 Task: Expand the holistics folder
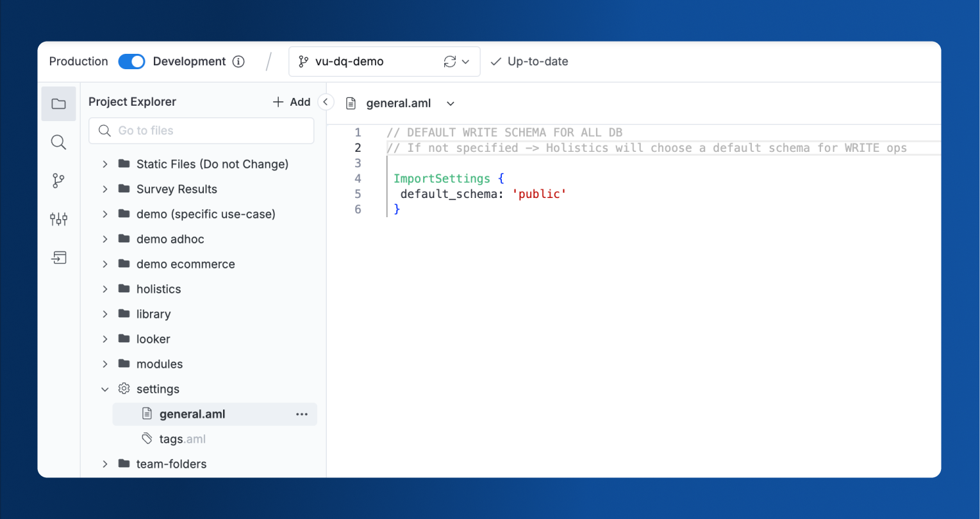[105, 289]
